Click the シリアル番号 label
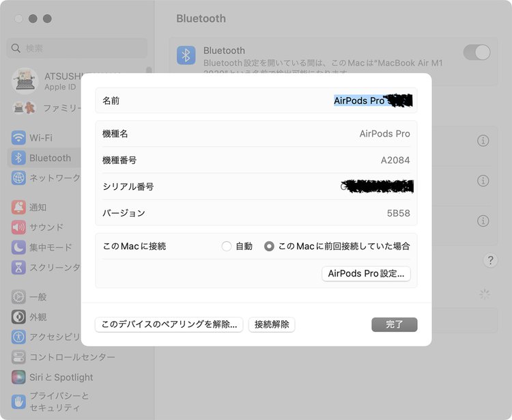The image size is (512, 420). click(128, 186)
